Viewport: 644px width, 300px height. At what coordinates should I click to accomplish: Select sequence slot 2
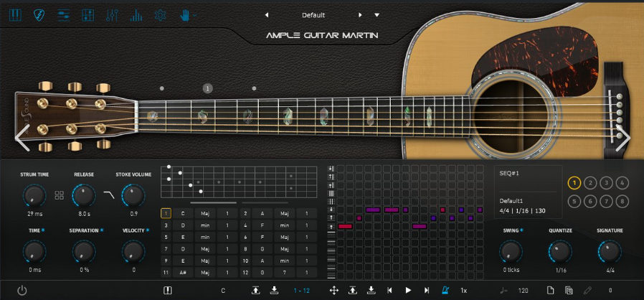coord(590,183)
